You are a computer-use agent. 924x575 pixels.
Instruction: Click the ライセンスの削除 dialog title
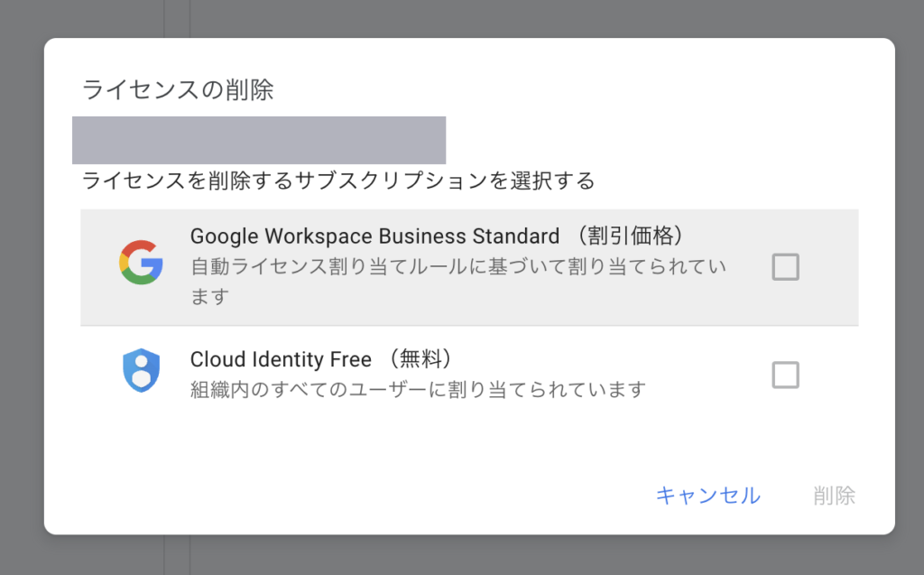(x=178, y=90)
